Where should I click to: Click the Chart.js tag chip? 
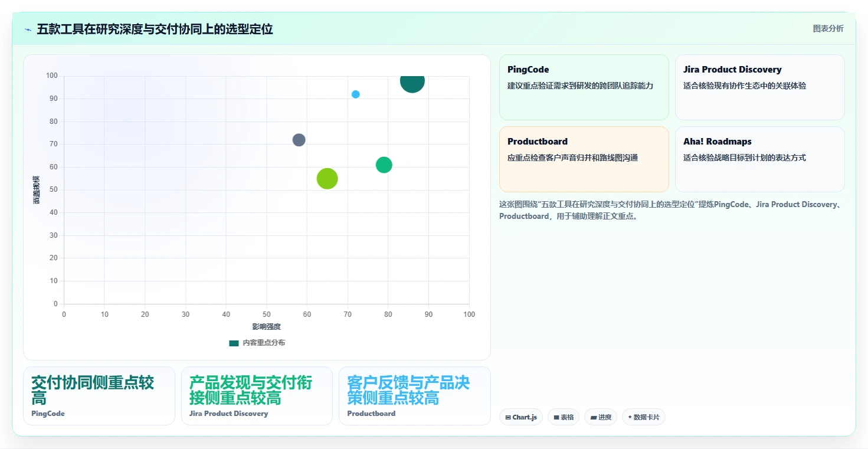pos(521,417)
